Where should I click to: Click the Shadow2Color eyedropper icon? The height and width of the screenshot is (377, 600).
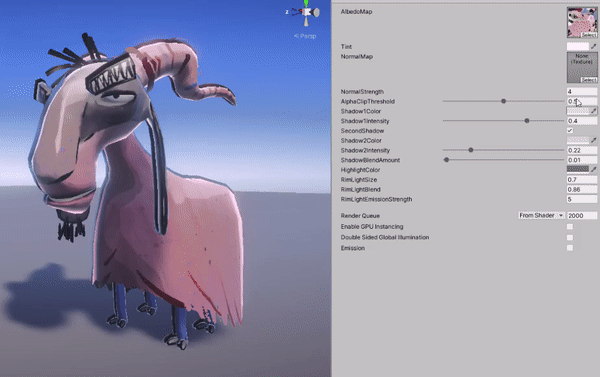593,140
